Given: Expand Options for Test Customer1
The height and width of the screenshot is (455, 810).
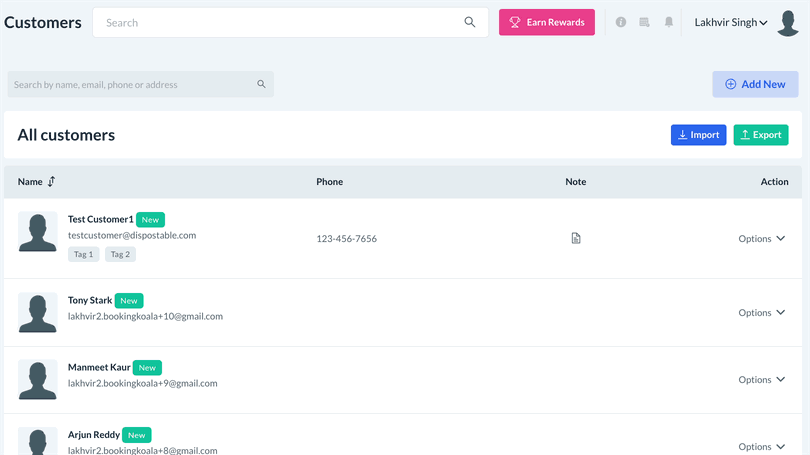Looking at the screenshot, I should tap(762, 239).
